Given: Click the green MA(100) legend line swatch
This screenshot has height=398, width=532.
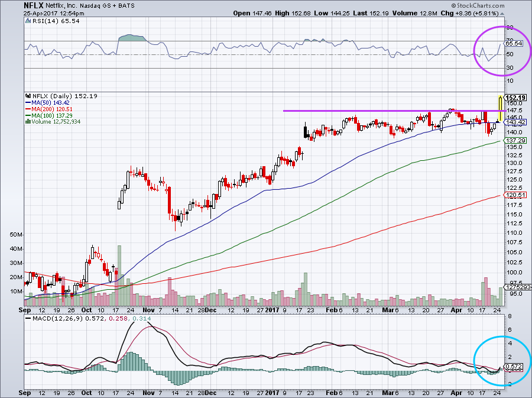Looking at the screenshot, I should 28,116.
